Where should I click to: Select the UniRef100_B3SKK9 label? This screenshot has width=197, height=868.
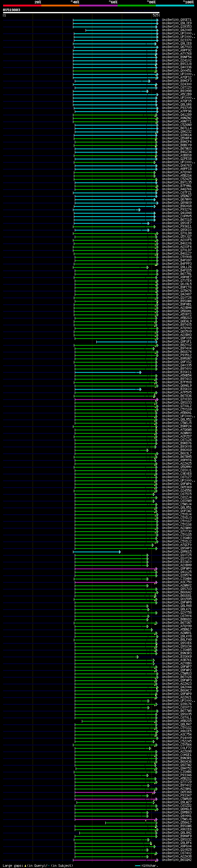pos(176,657)
